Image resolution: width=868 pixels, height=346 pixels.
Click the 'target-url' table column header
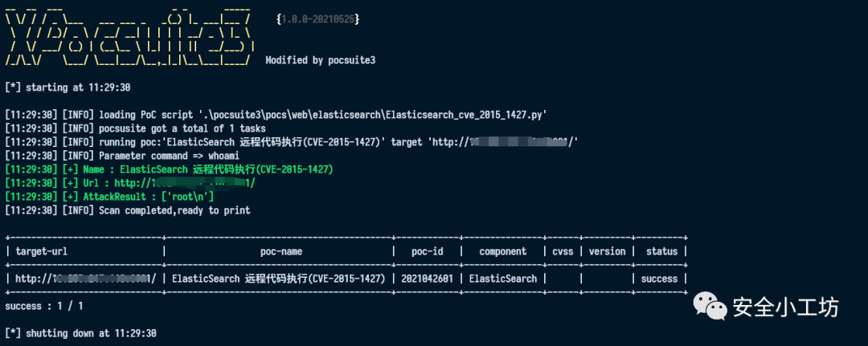(43, 251)
